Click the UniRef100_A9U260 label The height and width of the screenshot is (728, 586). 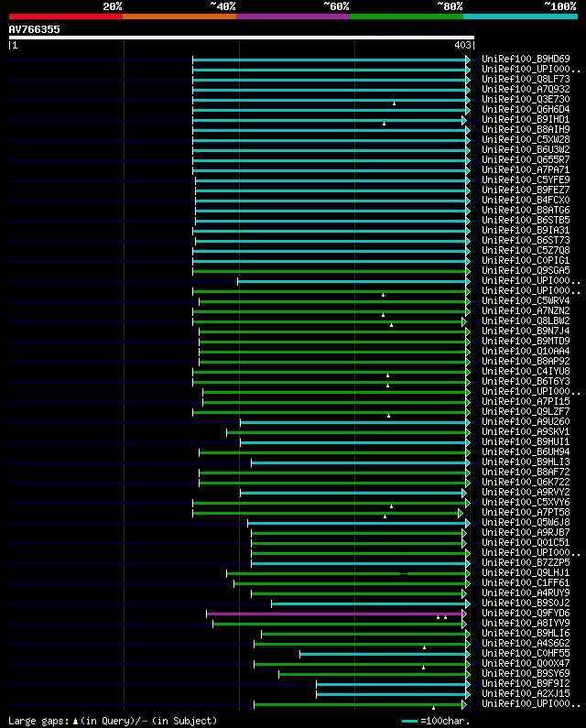point(526,421)
